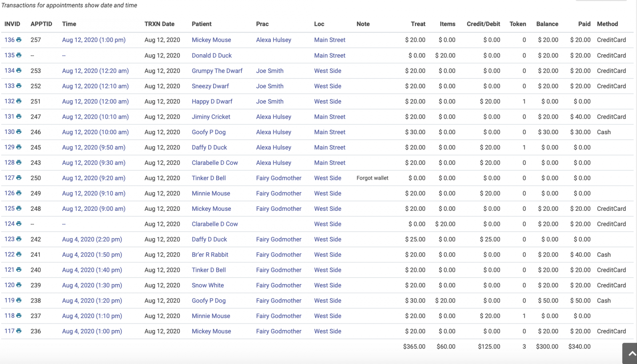Viewport: 637px width, 364px height.
Task: Open Main Street on invoice 135 row
Action: [330, 55]
